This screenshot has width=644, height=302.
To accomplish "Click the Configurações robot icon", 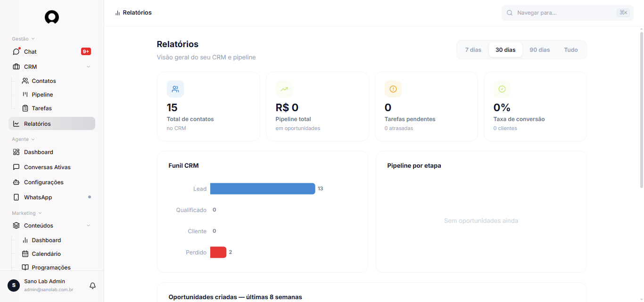I will point(17,182).
